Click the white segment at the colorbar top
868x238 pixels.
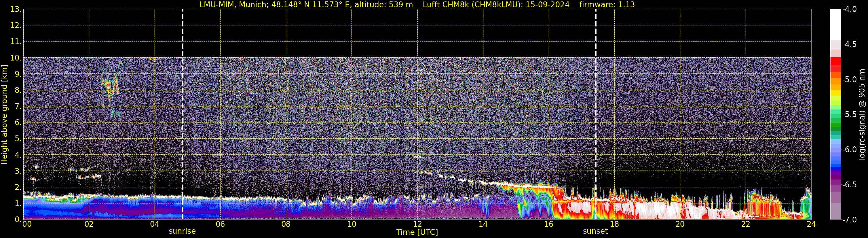pyautogui.click(x=835, y=24)
